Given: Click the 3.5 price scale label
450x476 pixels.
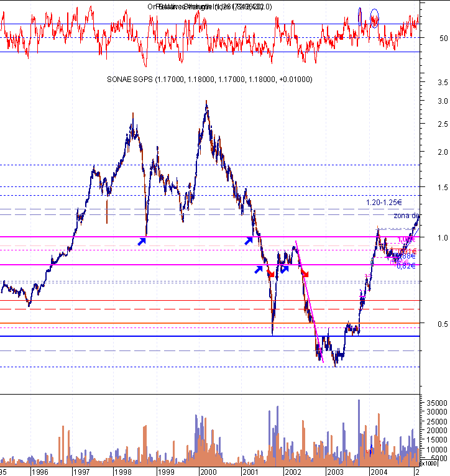Looking at the screenshot, I should [443, 83].
